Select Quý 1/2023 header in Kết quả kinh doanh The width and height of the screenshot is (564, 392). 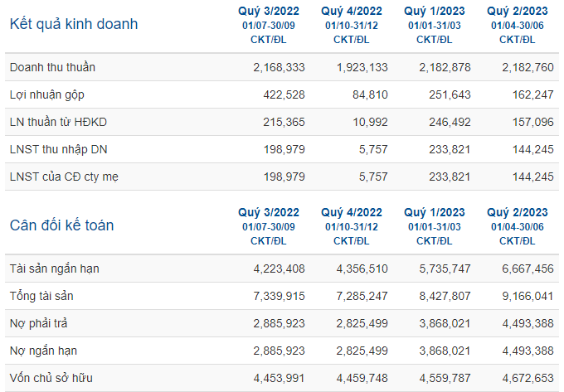(435, 11)
